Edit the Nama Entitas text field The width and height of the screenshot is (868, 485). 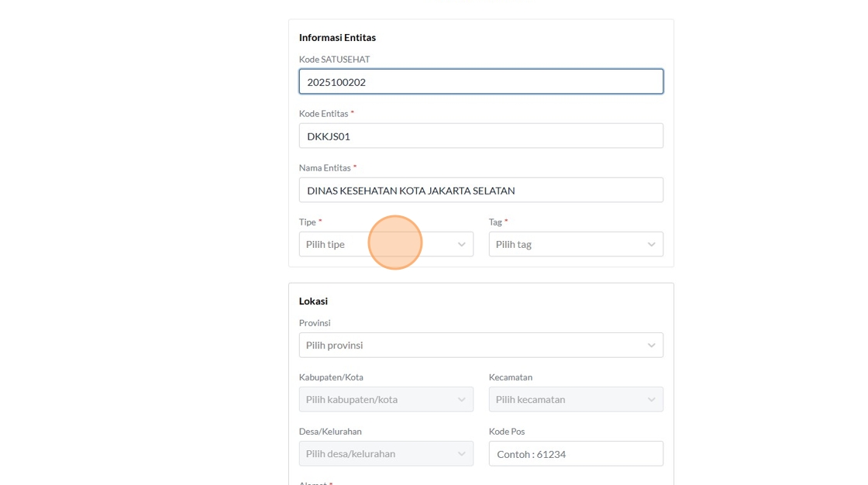(480, 190)
